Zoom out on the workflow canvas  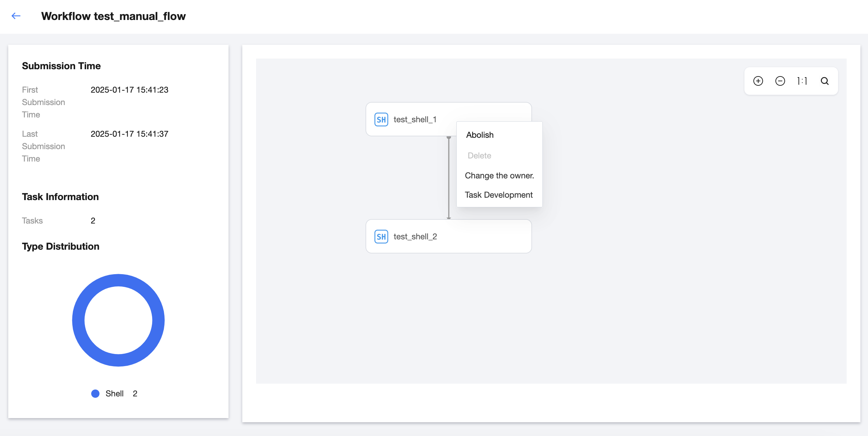pyautogui.click(x=780, y=81)
